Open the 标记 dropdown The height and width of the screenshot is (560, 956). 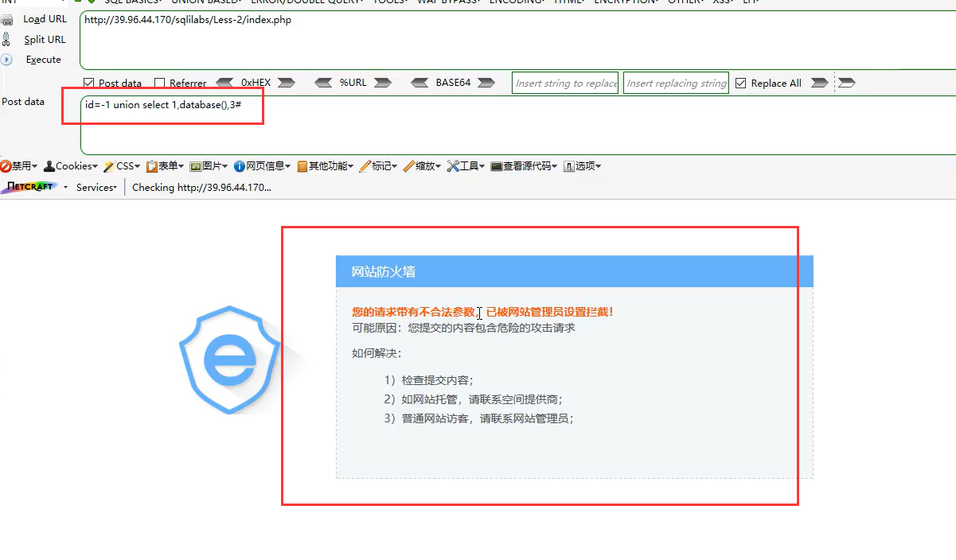378,166
